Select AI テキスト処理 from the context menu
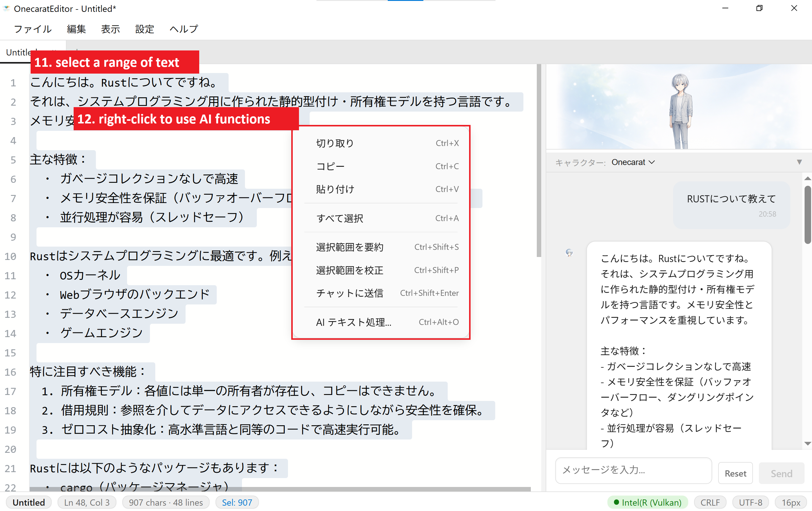 click(x=354, y=322)
